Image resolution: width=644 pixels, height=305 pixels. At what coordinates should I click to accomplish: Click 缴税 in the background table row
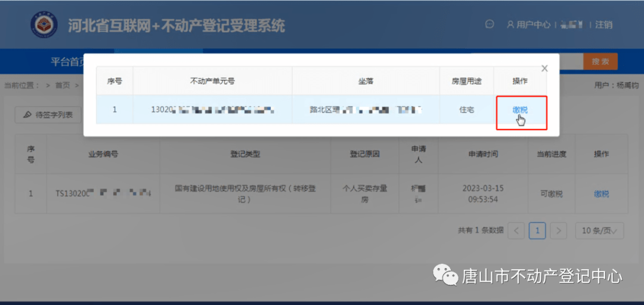[601, 193]
